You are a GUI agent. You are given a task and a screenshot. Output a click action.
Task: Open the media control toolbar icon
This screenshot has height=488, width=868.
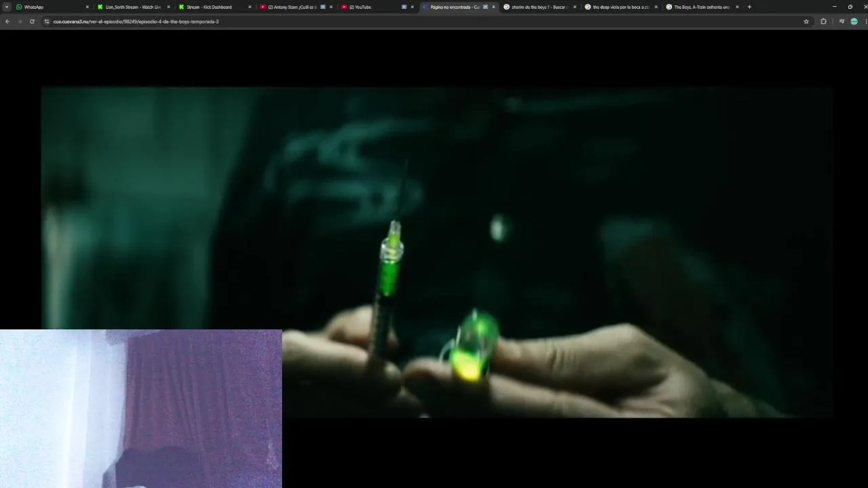point(842,22)
